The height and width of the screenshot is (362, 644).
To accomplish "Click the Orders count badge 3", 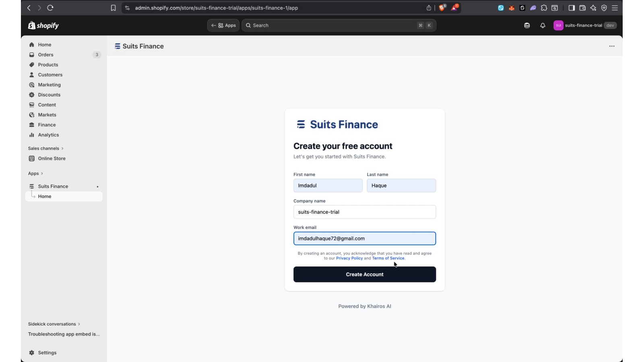I will point(97,55).
